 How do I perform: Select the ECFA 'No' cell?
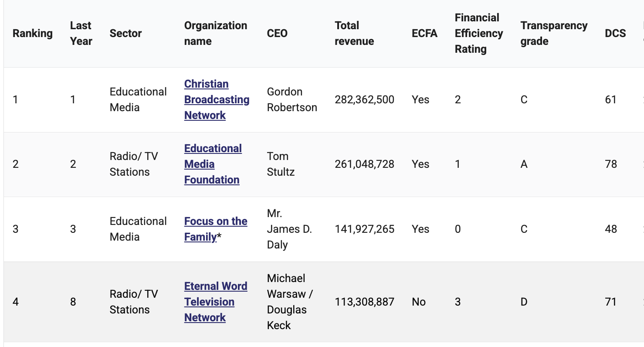point(419,302)
